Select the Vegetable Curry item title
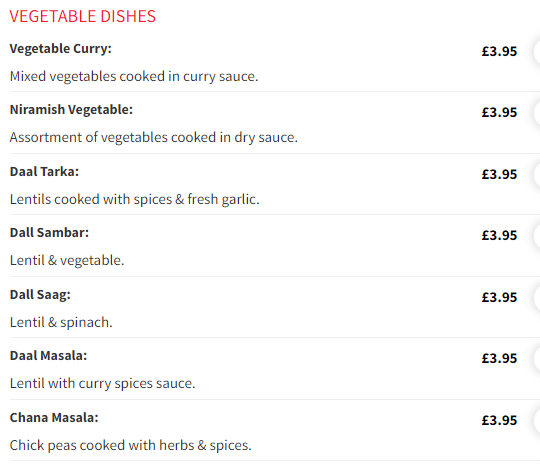Screen dimensions: 540x464 click(61, 49)
